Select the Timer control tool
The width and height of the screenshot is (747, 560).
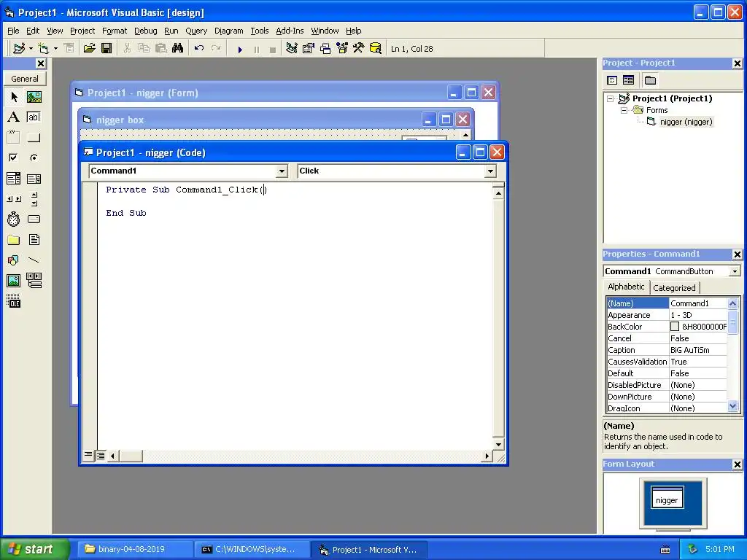14,219
